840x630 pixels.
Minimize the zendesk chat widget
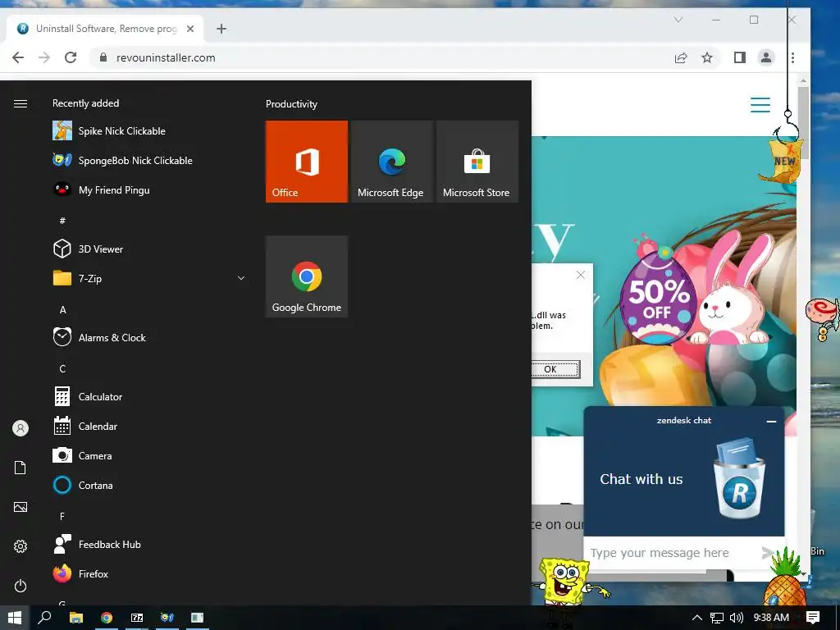click(771, 422)
